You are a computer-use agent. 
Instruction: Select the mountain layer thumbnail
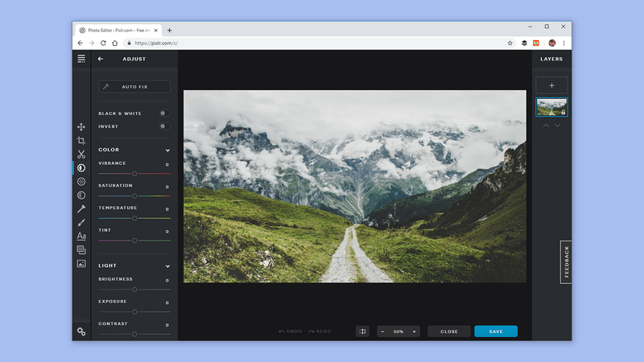[x=551, y=107]
